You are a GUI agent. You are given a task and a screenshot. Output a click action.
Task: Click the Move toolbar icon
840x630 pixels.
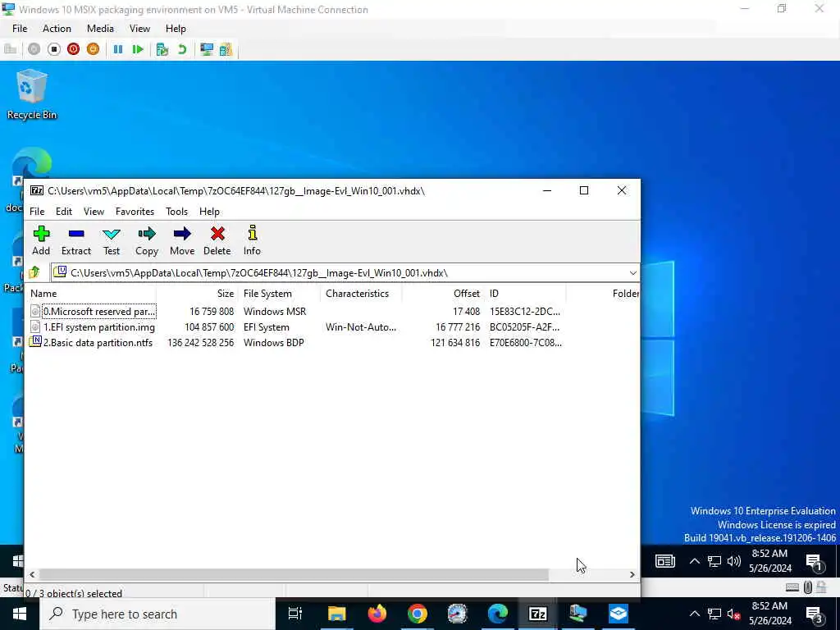click(182, 240)
